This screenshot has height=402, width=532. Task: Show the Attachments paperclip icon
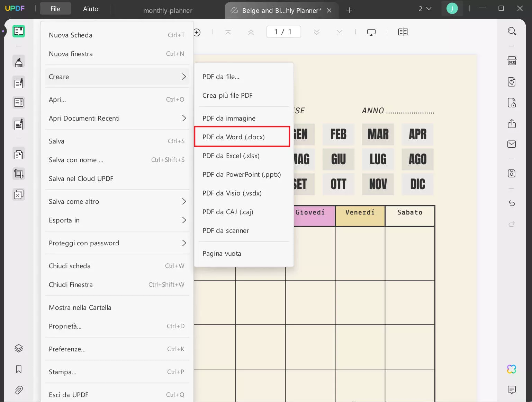pyautogui.click(x=19, y=390)
